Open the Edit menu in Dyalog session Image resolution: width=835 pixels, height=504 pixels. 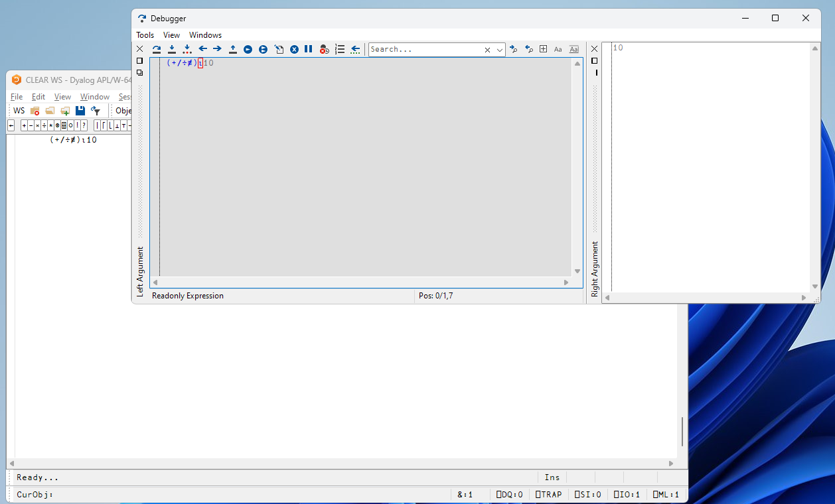coord(38,97)
